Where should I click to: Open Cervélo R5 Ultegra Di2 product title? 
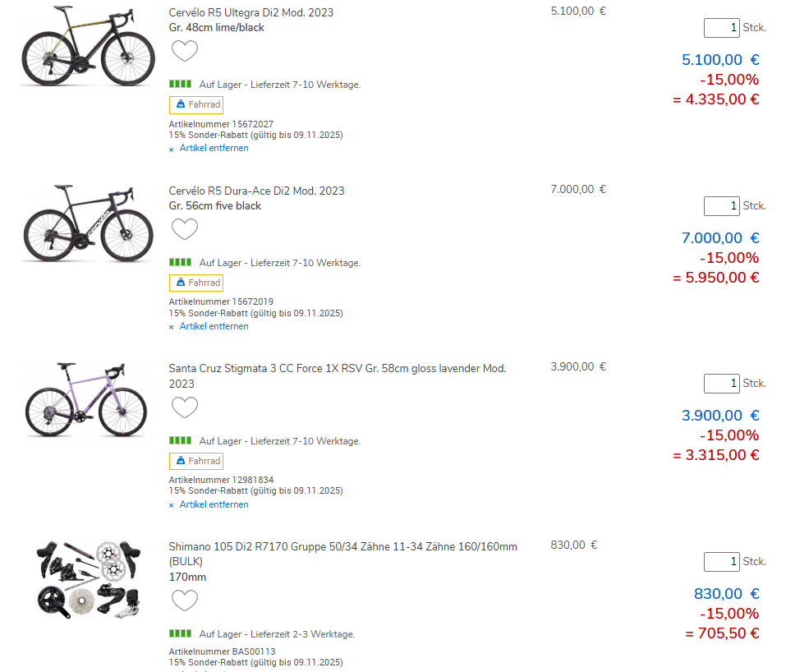[251, 13]
